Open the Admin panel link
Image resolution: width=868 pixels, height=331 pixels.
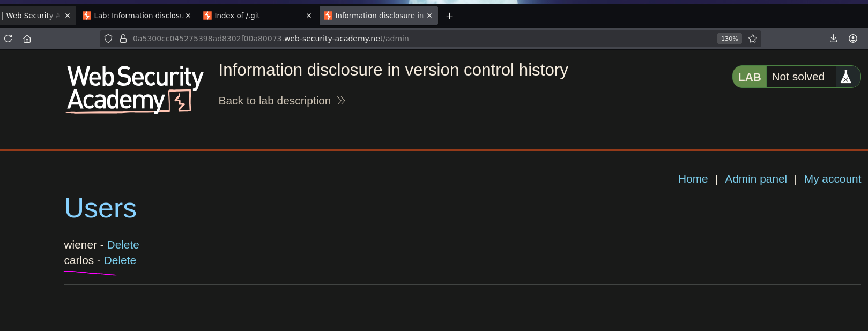[756, 179]
